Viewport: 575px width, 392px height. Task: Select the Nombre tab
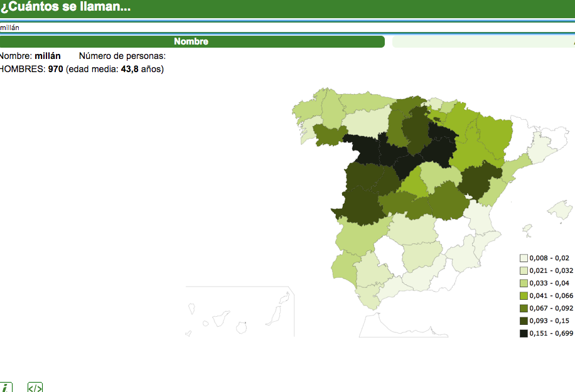pos(191,41)
